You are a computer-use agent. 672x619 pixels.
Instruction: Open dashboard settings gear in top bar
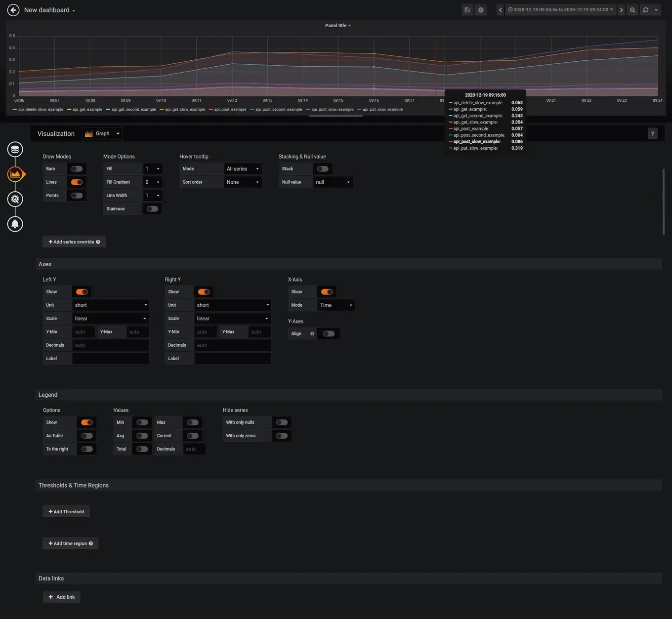(x=480, y=9)
